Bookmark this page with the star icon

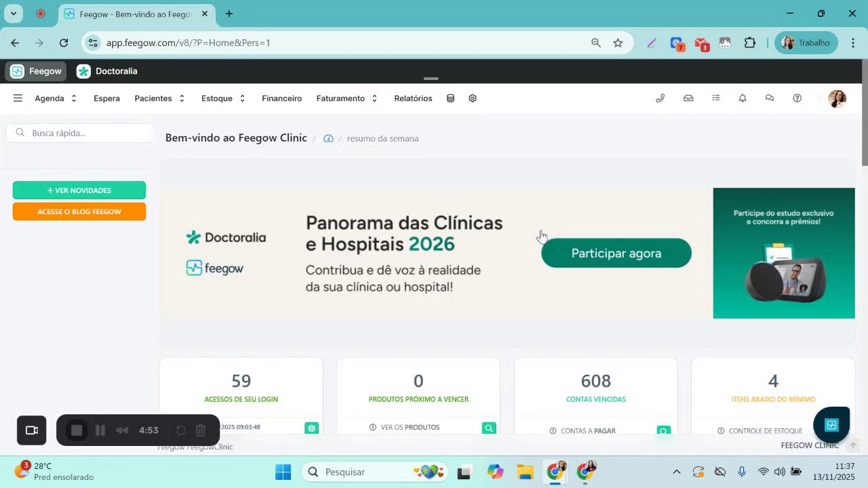(618, 43)
